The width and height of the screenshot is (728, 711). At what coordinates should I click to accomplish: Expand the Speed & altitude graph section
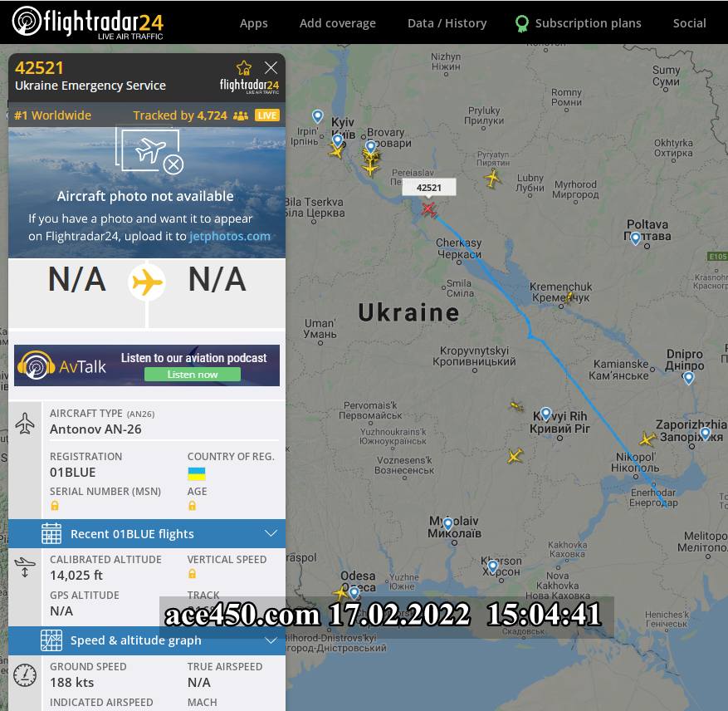(x=147, y=640)
